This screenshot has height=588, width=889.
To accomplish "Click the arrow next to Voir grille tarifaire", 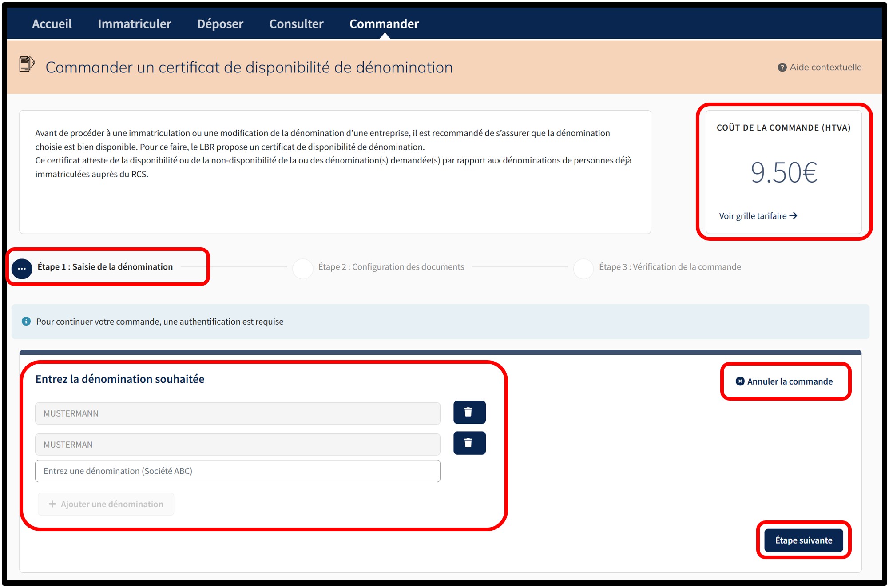I will (x=794, y=216).
